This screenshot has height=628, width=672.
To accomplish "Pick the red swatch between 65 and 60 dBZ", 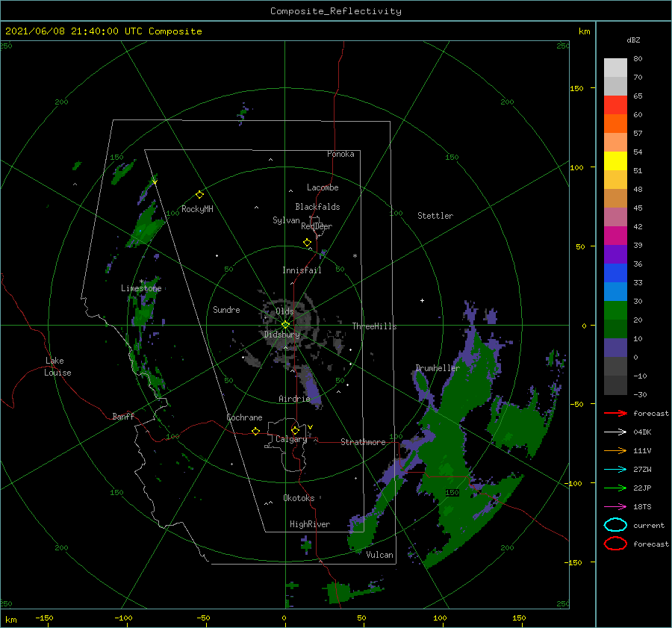I will point(615,105).
